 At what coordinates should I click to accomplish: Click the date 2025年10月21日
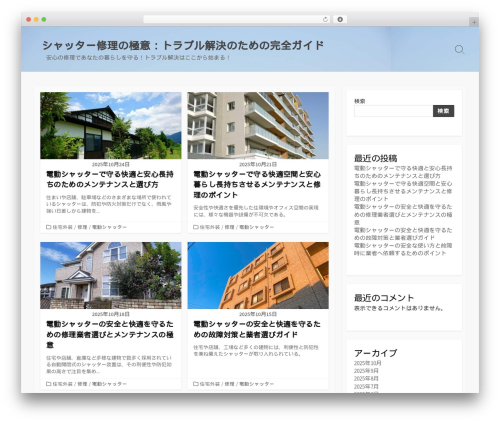click(258, 164)
